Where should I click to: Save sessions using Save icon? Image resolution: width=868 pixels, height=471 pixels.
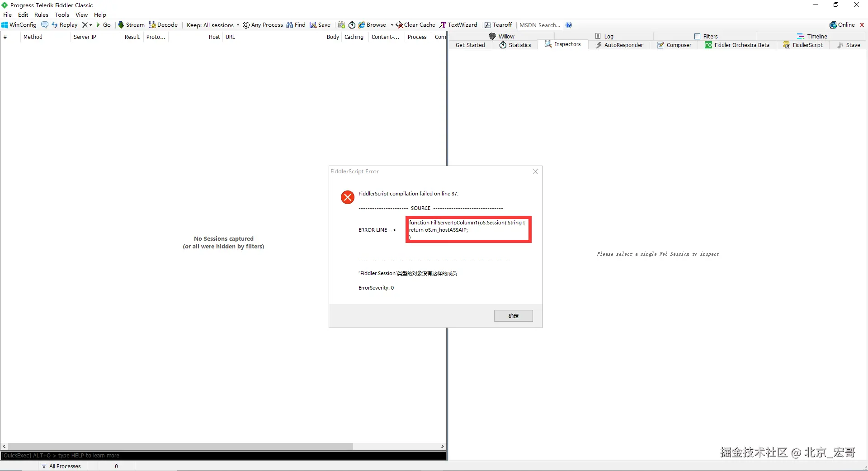coord(320,25)
